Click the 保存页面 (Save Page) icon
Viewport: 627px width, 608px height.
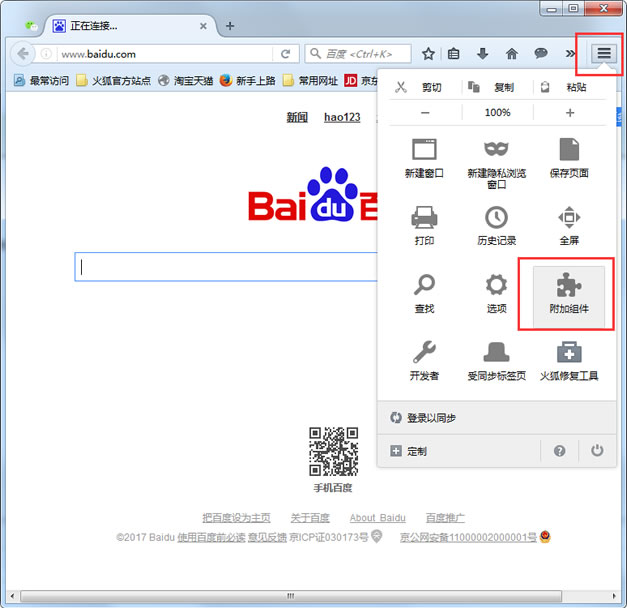[568, 151]
